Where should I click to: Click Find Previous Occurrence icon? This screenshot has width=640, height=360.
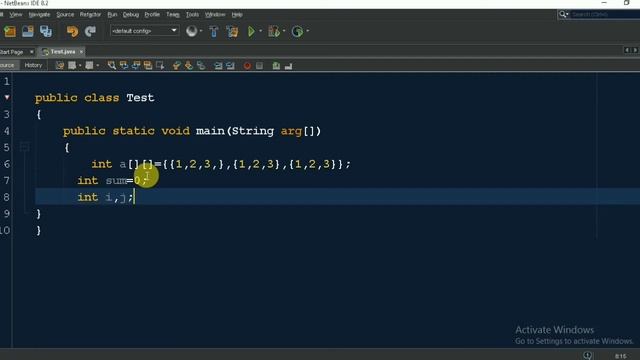point(124,65)
